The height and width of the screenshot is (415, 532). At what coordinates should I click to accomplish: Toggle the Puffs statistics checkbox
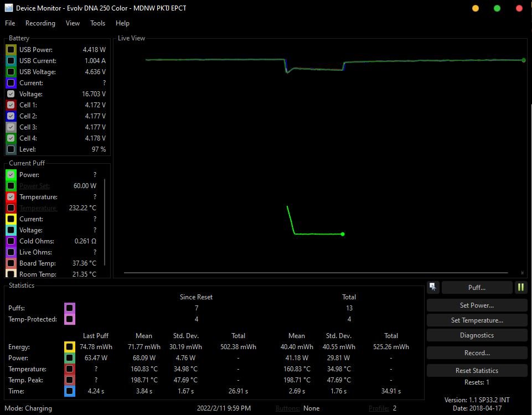69,308
